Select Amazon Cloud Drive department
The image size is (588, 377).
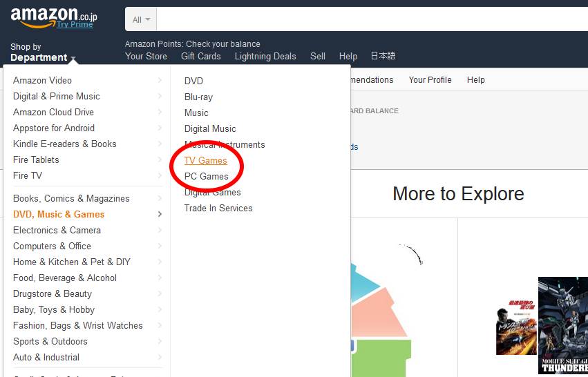[x=53, y=112]
